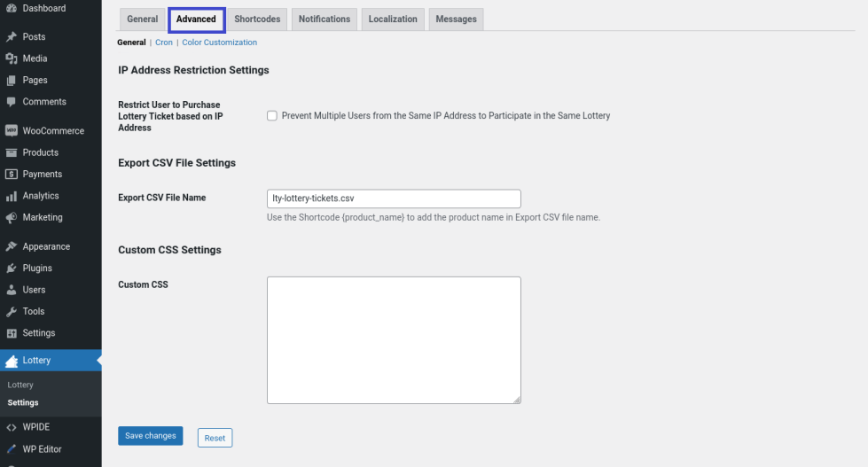868x467 pixels.
Task: Go to the Localization tab
Action: click(x=393, y=19)
